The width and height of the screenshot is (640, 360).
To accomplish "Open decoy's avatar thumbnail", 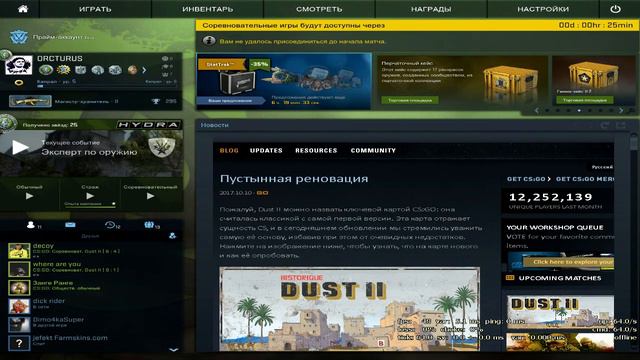I will (19, 251).
